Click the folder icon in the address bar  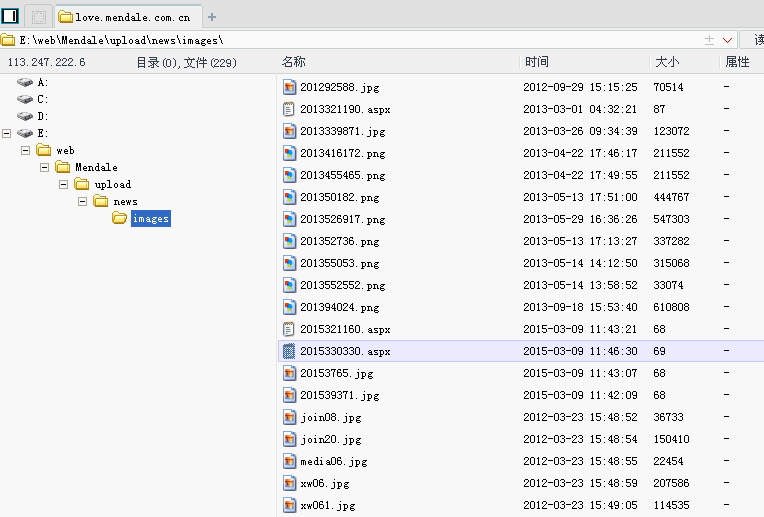(x=7, y=40)
